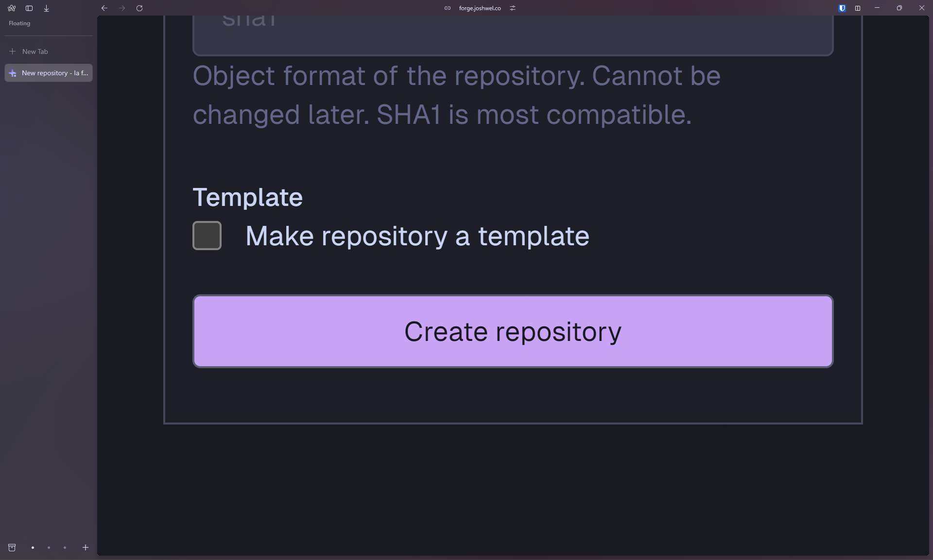Open the sha1 object format dropdown

[x=513, y=35]
